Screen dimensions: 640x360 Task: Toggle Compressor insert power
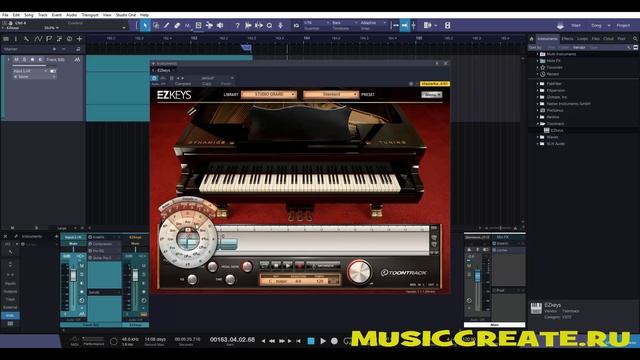(x=90, y=244)
